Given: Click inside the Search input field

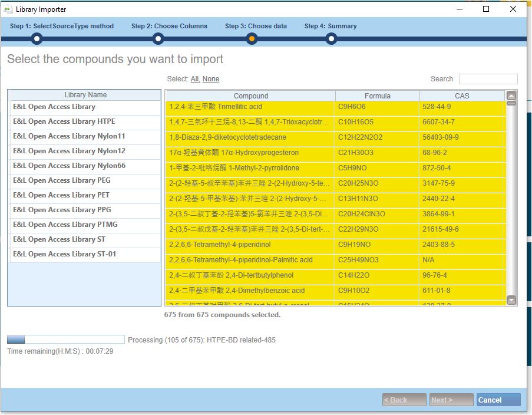Looking at the screenshot, I should [x=488, y=79].
